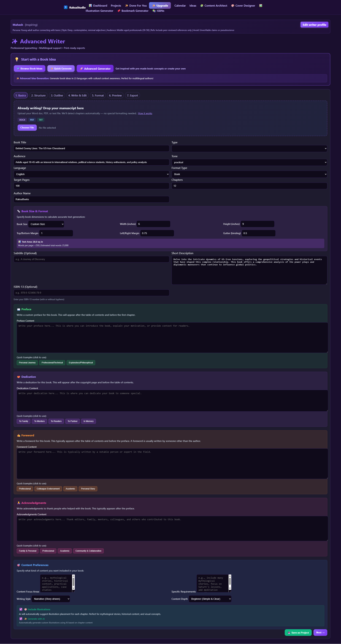Open the Tone dropdown
The image size is (341, 644).
[x=249, y=162]
